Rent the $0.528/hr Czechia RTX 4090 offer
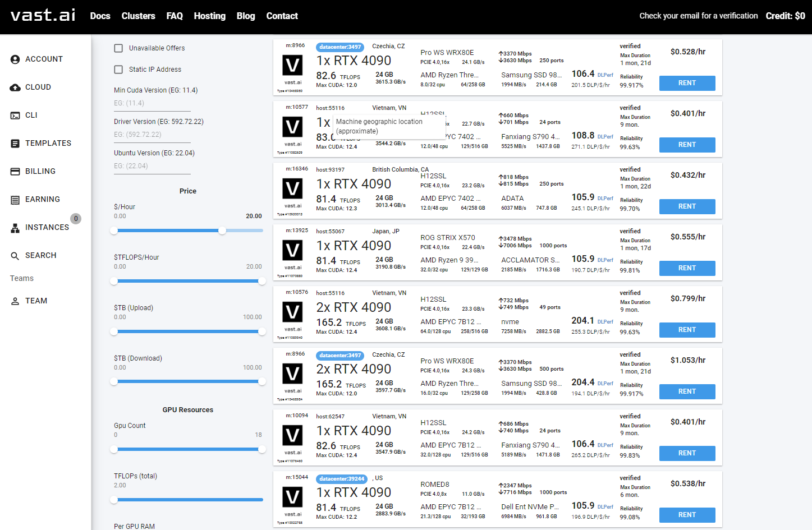 [687, 83]
